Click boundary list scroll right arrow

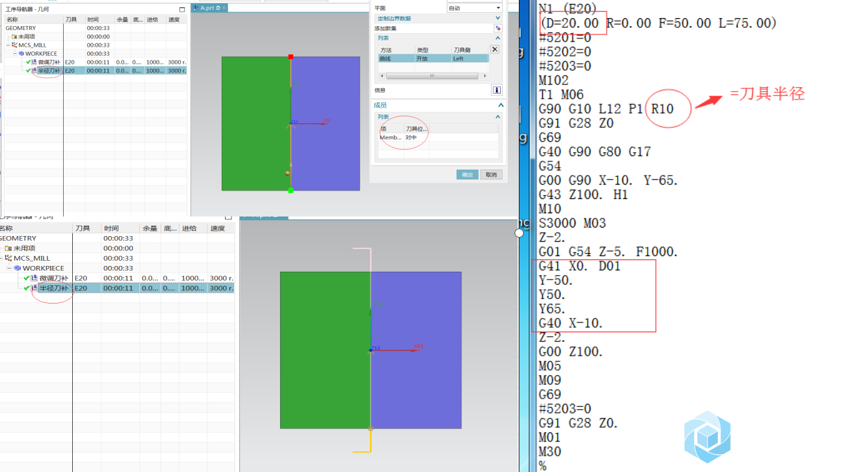click(484, 75)
